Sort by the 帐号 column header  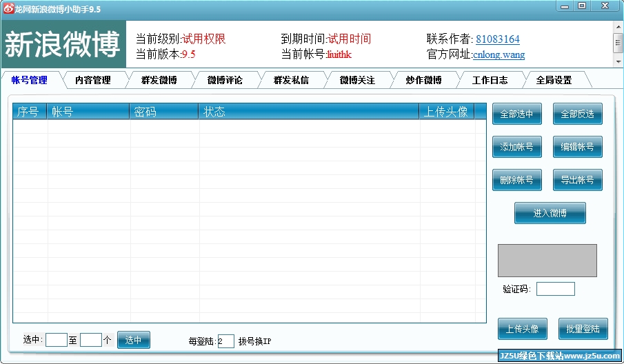pyautogui.click(x=88, y=112)
